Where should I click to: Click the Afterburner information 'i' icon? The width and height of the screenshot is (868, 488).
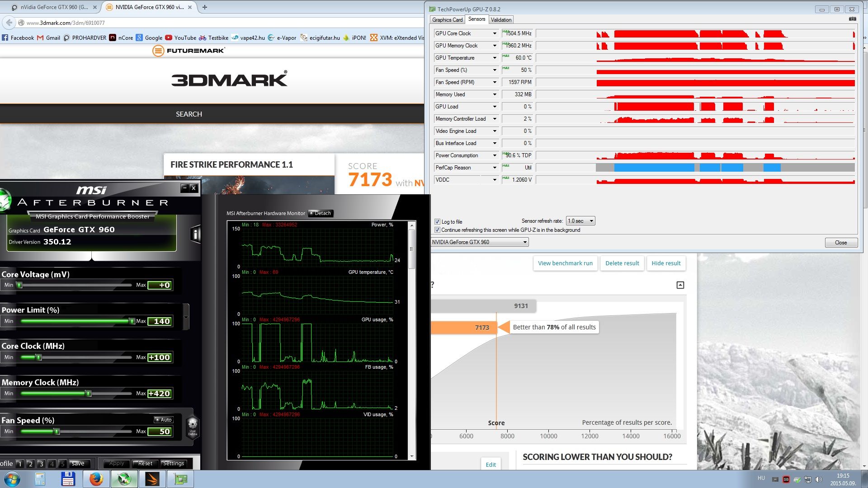point(195,234)
